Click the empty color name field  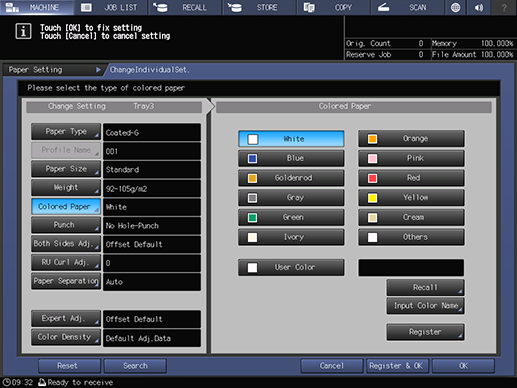(x=411, y=268)
